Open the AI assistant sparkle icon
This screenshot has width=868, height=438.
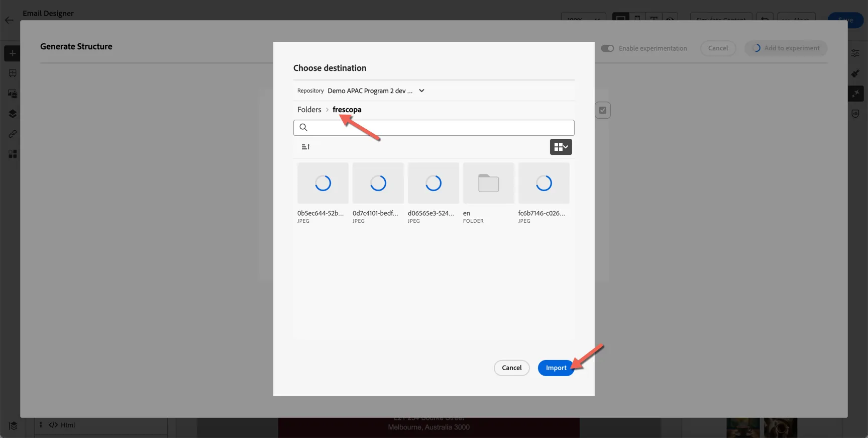855,94
